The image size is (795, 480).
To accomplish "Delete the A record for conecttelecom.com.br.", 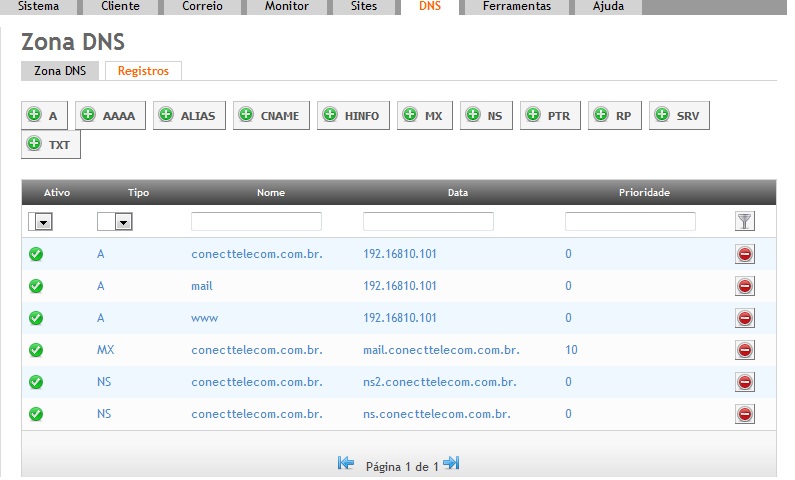I will (745, 254).
